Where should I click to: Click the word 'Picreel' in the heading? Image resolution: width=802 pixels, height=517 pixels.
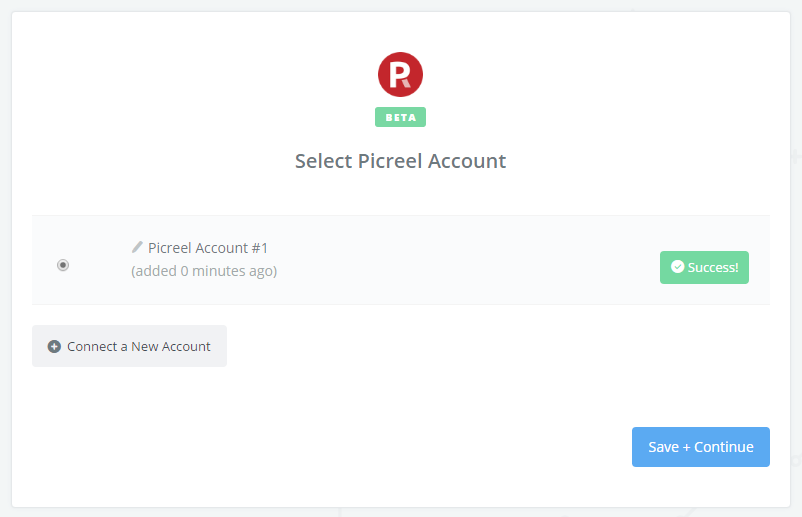tap(390, 161)
